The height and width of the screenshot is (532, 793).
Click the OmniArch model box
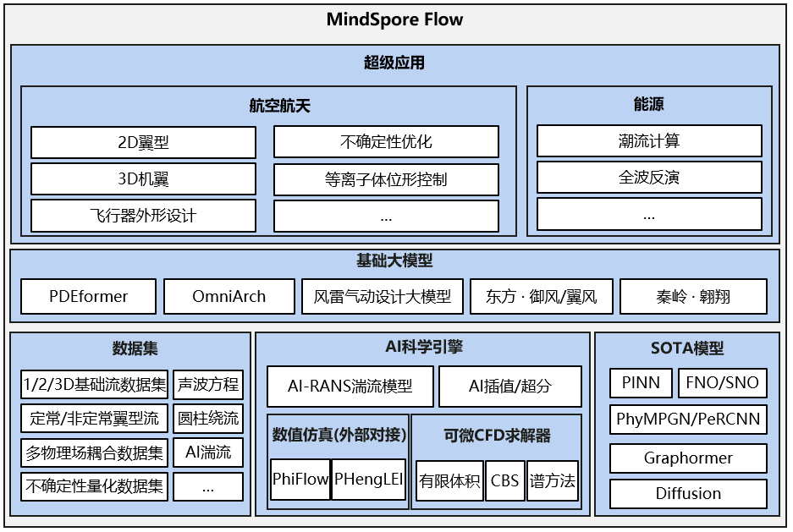[x=229, y=297]
